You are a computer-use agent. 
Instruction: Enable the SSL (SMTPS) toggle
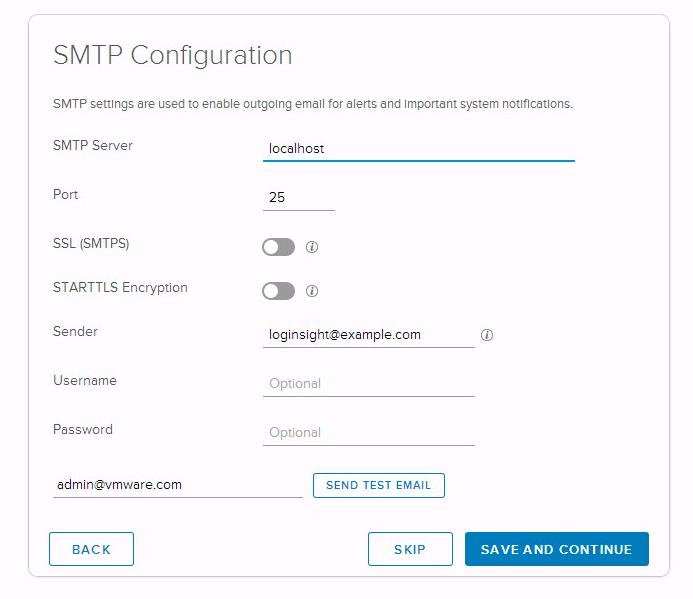pos(279,247)
